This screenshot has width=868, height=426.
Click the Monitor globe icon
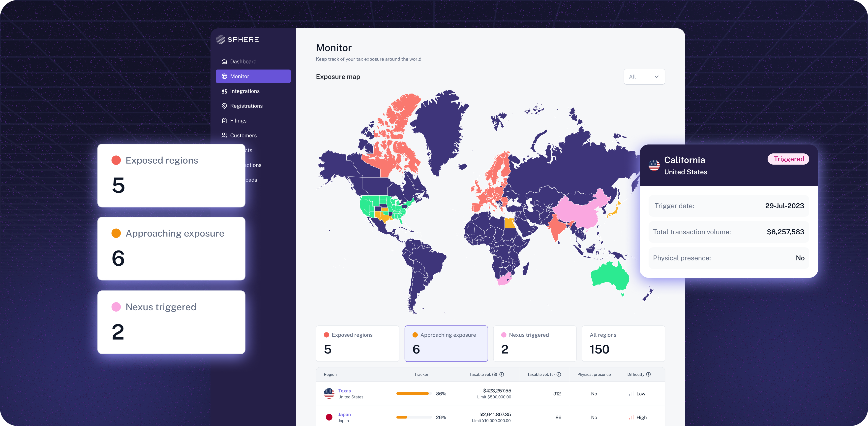click(x=224, y=76)
